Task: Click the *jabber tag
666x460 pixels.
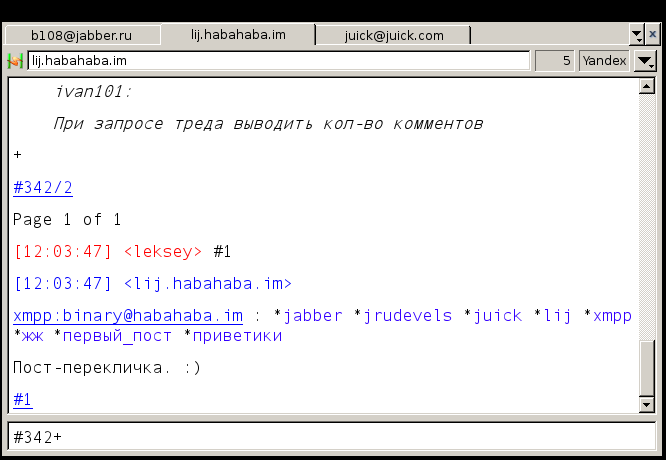Action: (308, 316)
